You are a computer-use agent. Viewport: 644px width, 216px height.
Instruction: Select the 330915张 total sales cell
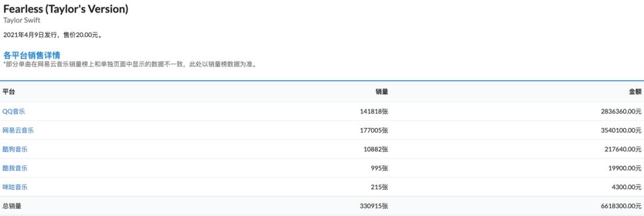(374, 206)
